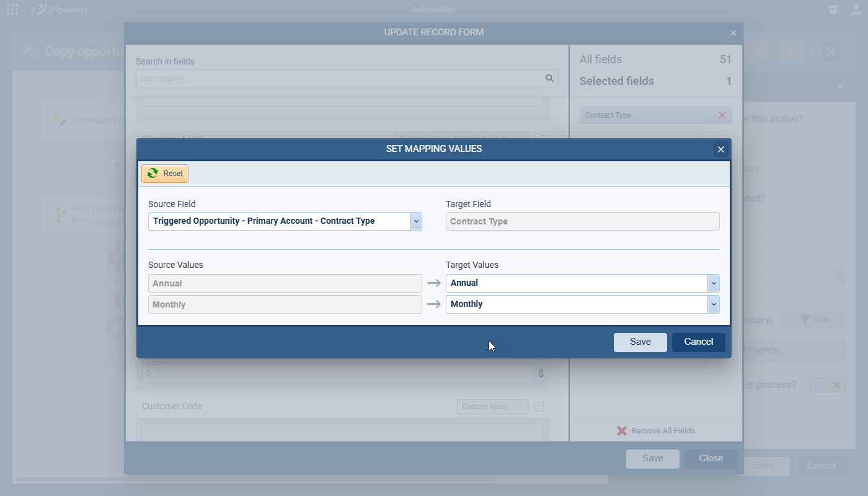
Task: Cancel the Set Mapping Values dialog
Action: [x=698, y=342]
